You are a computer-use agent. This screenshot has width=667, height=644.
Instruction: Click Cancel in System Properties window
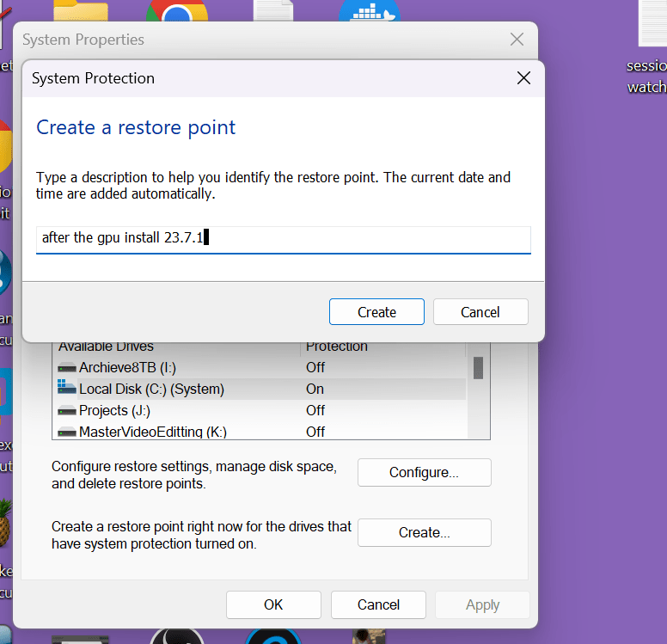378,604
